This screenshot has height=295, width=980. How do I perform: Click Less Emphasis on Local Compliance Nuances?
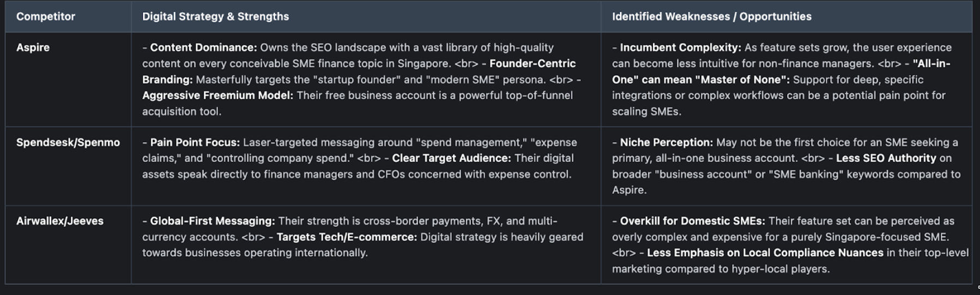765,253
